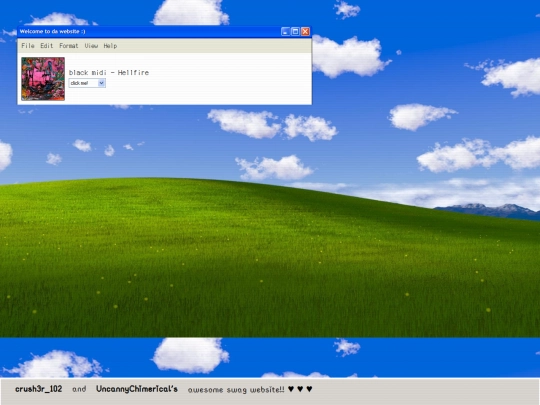This screenshot has width=540, height=405.
Task: Click the "awesome swag website!!" footer text
Action: point(236,390)
